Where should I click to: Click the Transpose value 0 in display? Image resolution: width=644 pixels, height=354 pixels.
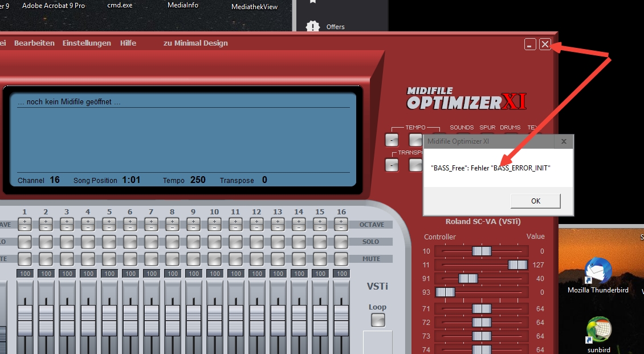click(264, 180)
